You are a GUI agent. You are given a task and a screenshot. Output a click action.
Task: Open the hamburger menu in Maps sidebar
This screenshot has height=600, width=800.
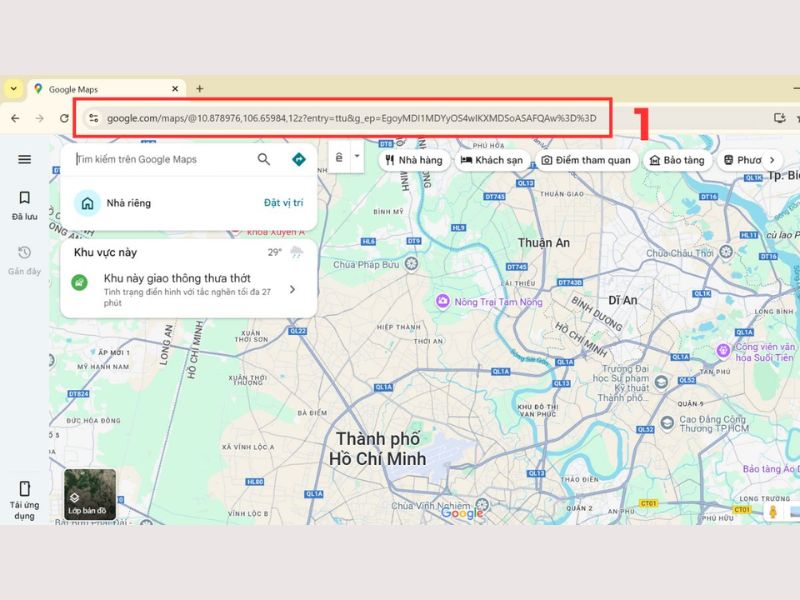coord(24,159)
